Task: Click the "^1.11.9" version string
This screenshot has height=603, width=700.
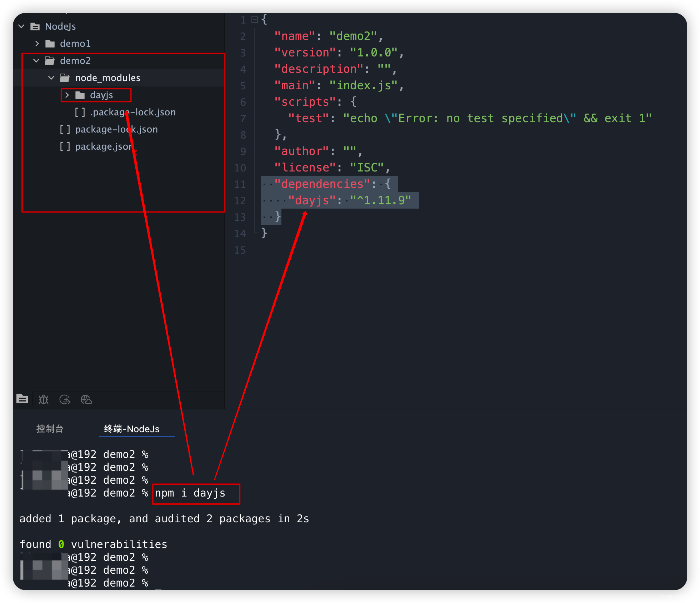Action: pyautogui.click(x=381, y=200)
